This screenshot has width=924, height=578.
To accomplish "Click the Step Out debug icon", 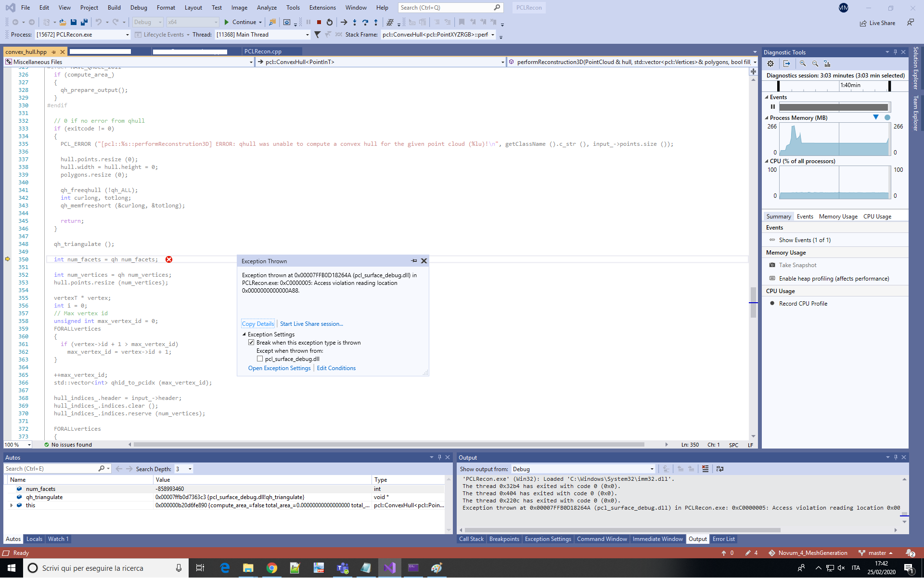I will (x=376, y=22).
